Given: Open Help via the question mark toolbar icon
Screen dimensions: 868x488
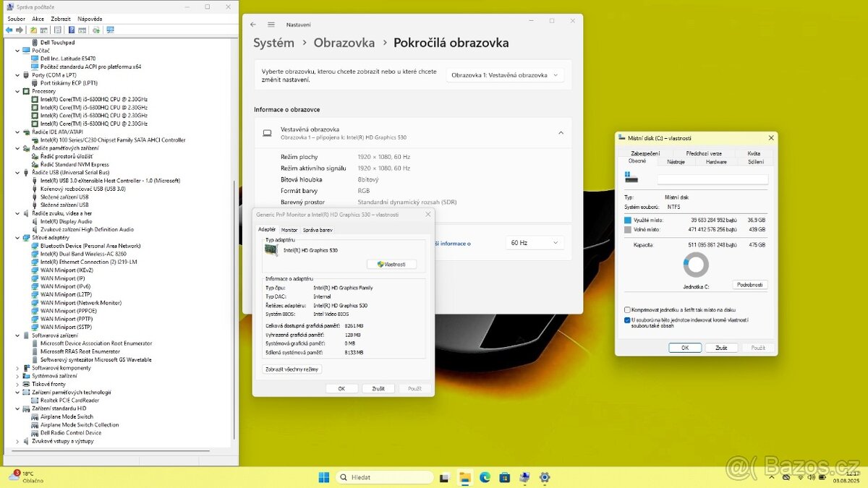Looking at the screenshot, I should 72,30.
